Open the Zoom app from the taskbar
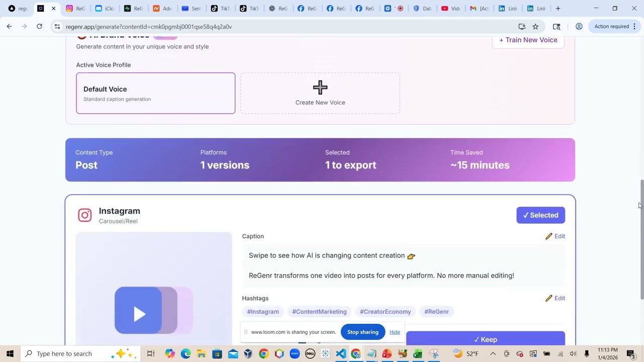This screenshot has width=644, height=362. tap(295, 353)
